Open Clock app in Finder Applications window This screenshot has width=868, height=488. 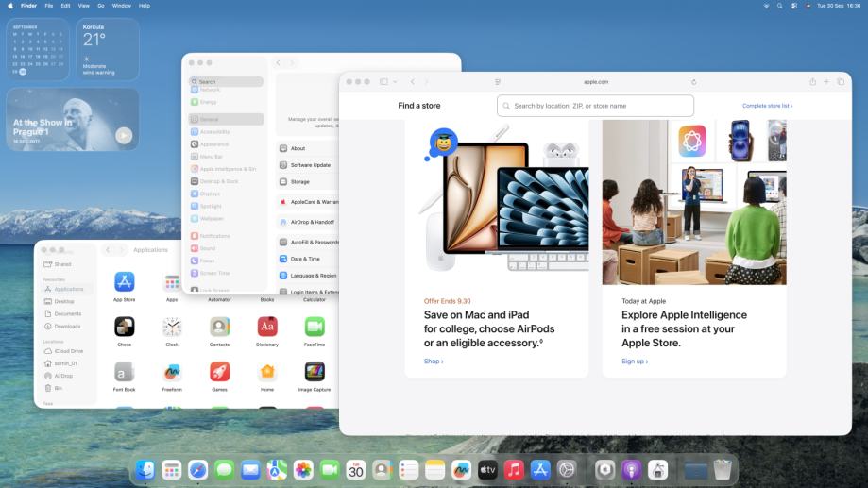172,327
